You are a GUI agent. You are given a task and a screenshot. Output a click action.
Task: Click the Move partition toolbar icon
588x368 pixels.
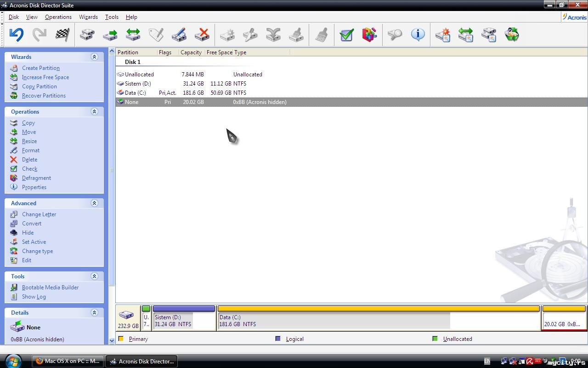click(110, 34)
